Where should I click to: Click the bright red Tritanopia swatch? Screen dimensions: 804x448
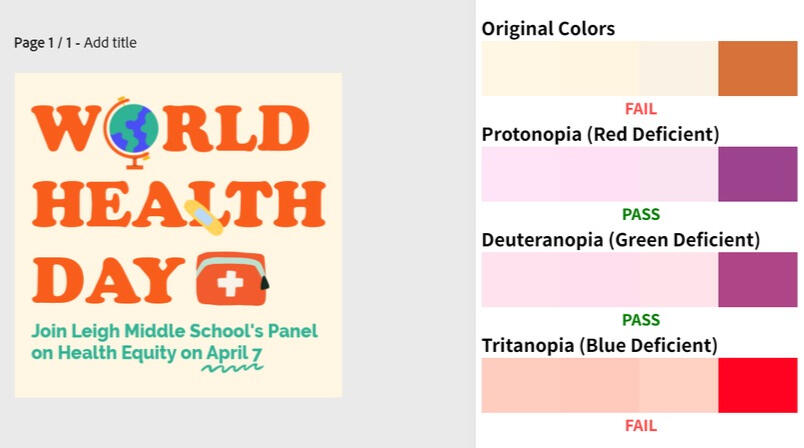pos(757,385)
